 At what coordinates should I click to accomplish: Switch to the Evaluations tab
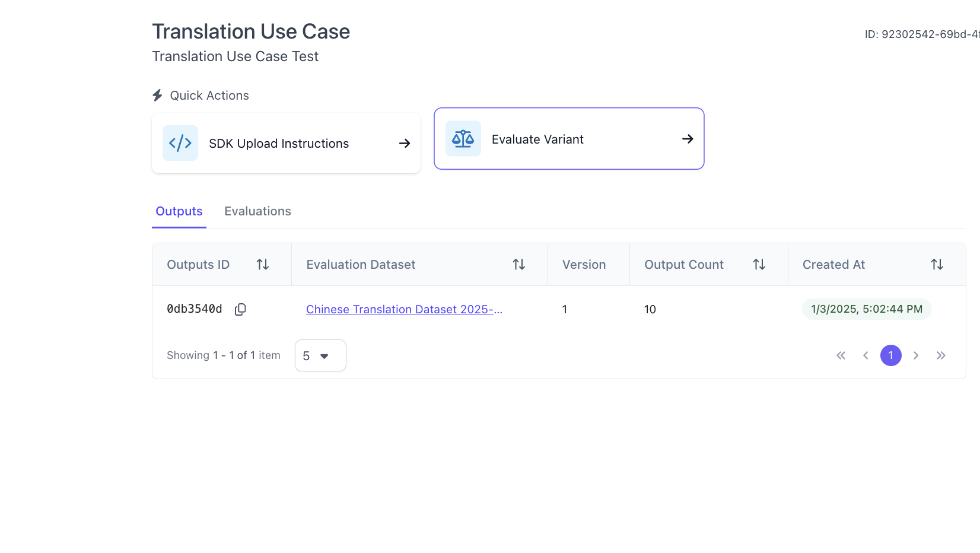(x=257, y=211)
